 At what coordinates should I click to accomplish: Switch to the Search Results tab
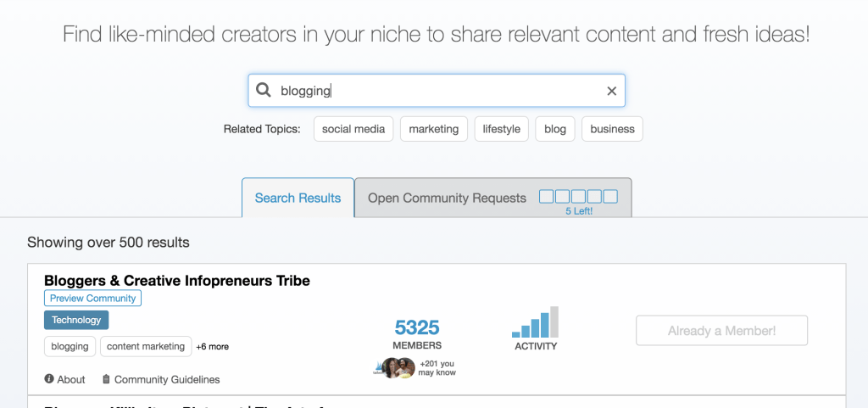click(298, 198)
